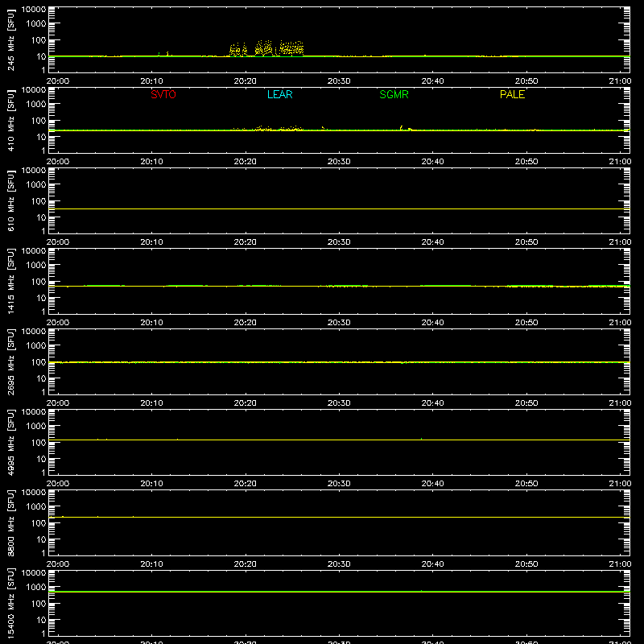Click the 20:40 tick label under the 2695 MHz plot
Viewport: 644px width, 644px height.
[x=432, y=403]
